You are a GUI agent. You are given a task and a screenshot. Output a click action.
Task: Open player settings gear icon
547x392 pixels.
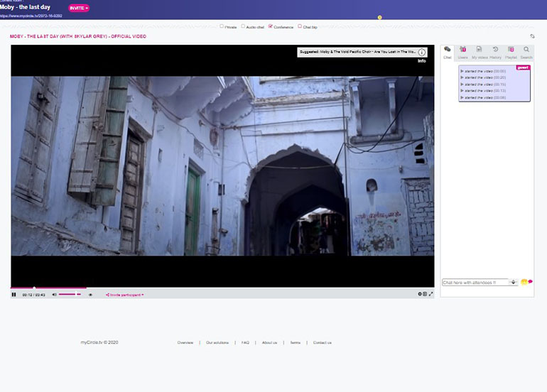click(420, 294)
